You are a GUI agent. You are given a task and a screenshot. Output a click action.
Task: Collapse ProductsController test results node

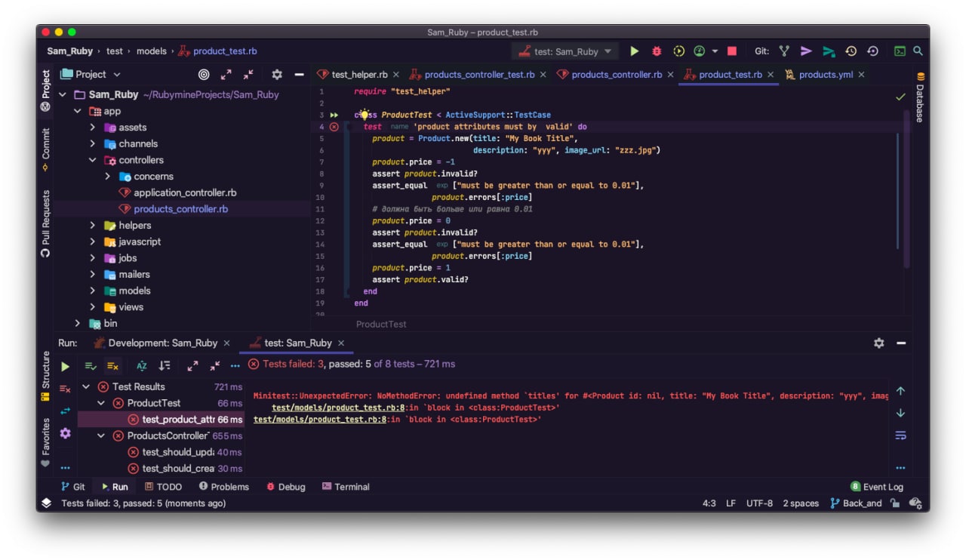point(102,435)
